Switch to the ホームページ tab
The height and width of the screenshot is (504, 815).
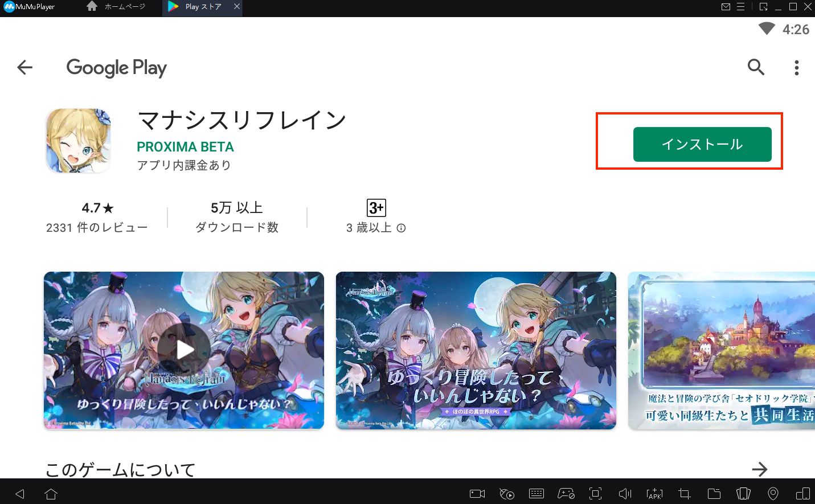pos(117,7)
